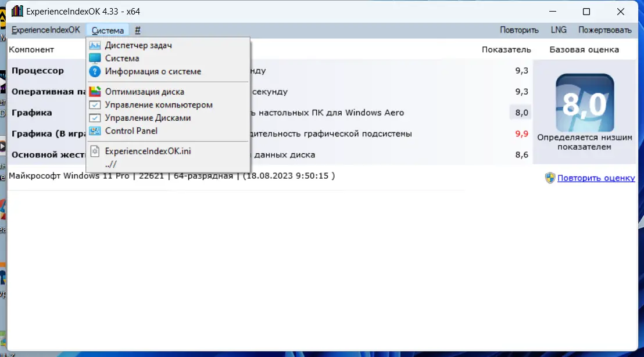The width and height of the screenshot is (644, 357).
Task: Choose Диспетчер задач from the menu
Action: tap(169, 45)
